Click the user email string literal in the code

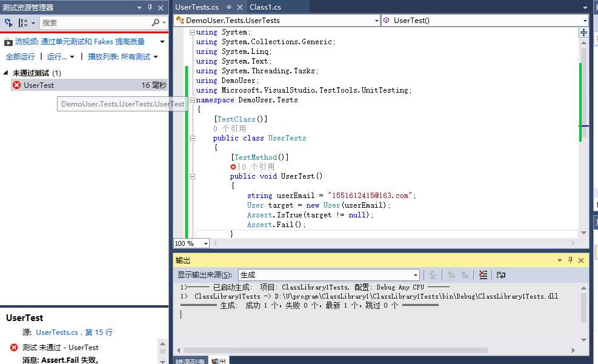click(x=370, y=196)
